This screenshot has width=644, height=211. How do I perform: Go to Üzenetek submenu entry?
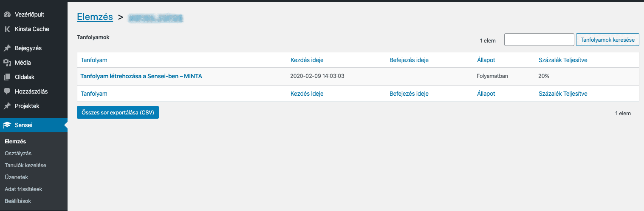[17, 177]
